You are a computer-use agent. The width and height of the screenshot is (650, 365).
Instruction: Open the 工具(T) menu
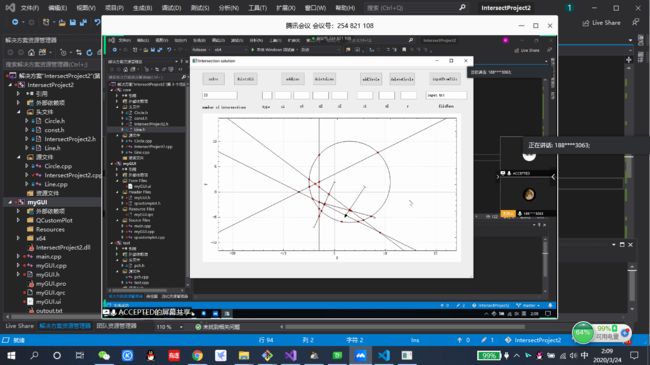coord(257,8)
